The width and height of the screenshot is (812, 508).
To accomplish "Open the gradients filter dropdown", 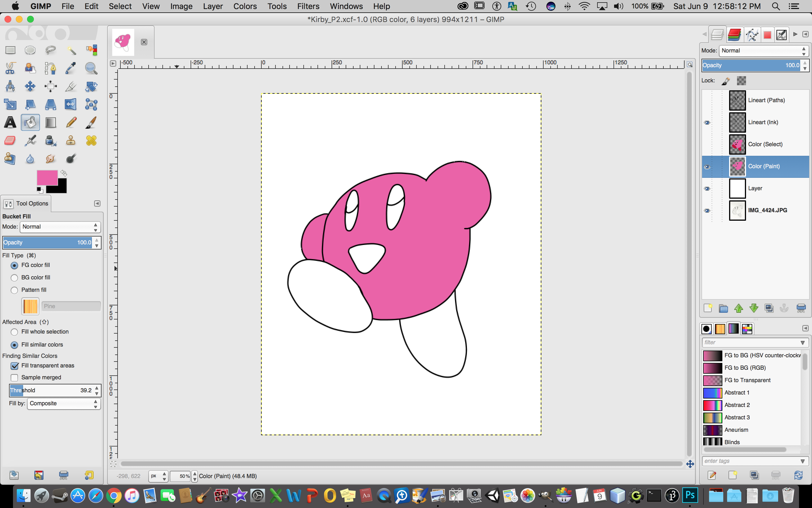I will 803,343.
